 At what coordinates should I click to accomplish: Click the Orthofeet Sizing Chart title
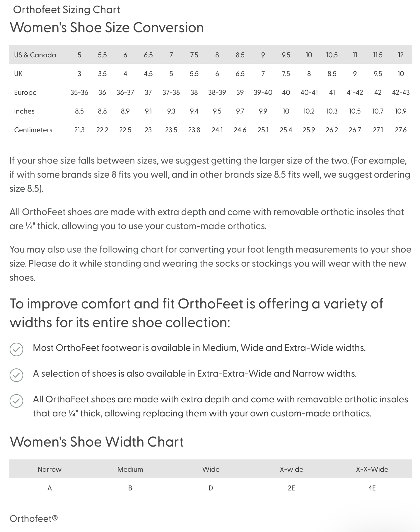66,10
